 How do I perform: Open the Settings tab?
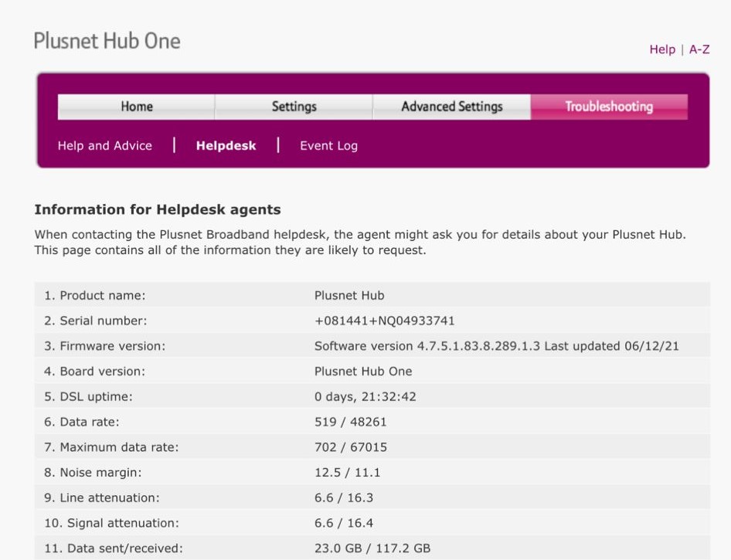coord(294,106)
